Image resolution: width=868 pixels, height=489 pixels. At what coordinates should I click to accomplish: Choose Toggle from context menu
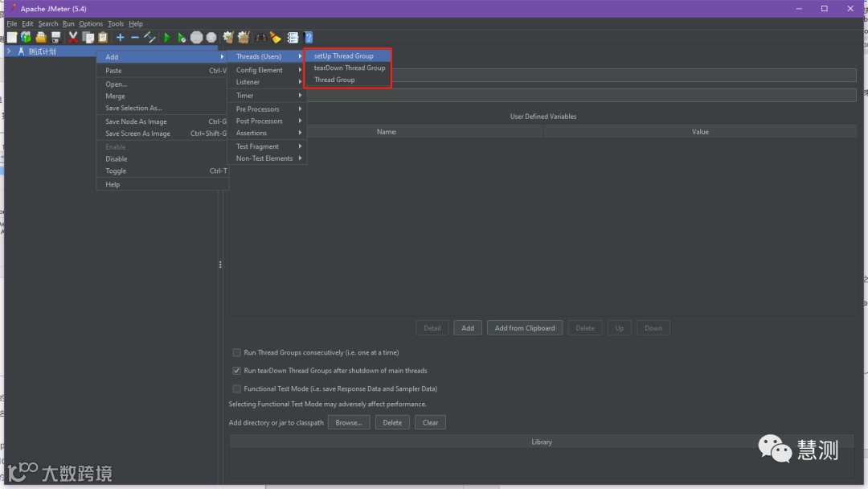click(x=162, y=171)
